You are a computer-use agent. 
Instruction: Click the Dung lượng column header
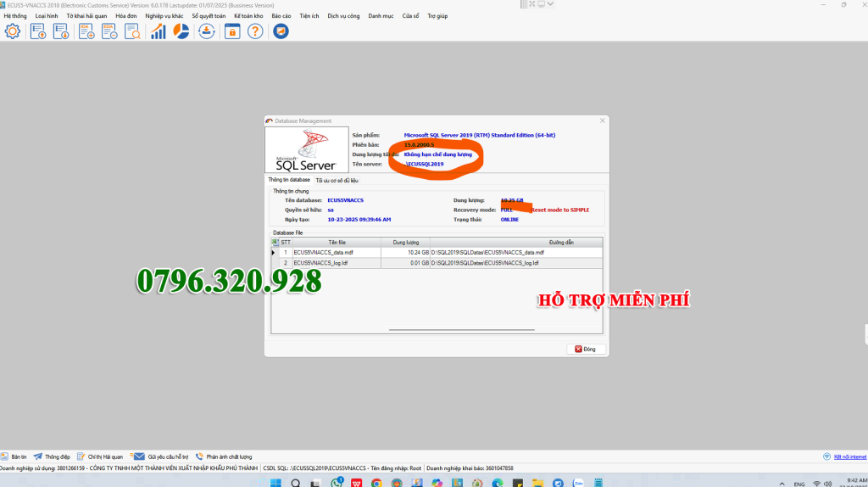click(x=406, y=242)
